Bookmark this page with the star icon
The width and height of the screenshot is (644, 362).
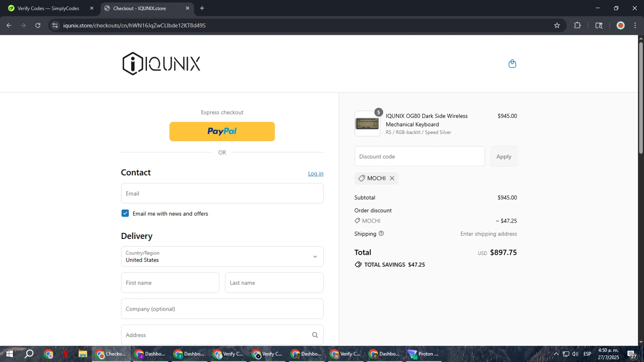(557, 25)
